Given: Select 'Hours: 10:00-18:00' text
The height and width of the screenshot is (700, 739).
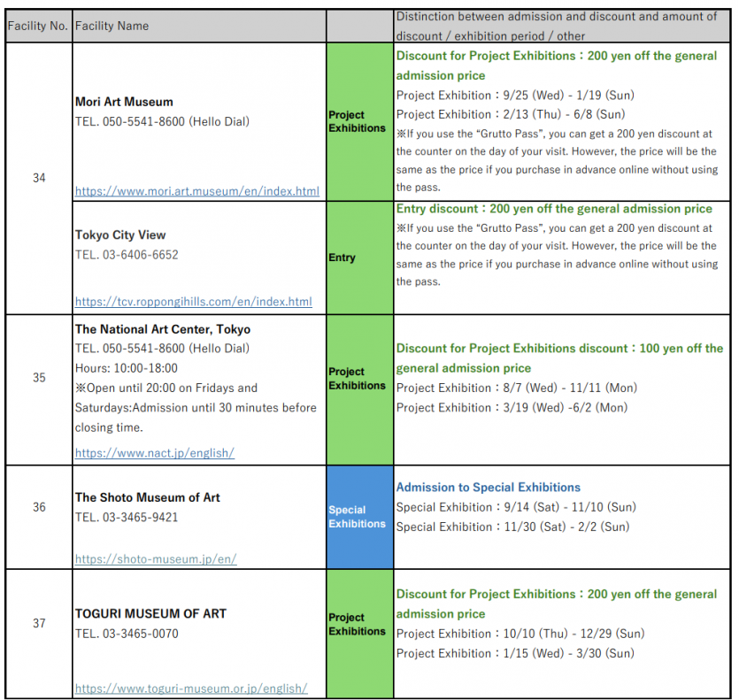Looking at the screenshot, I should tap(127, 368).
